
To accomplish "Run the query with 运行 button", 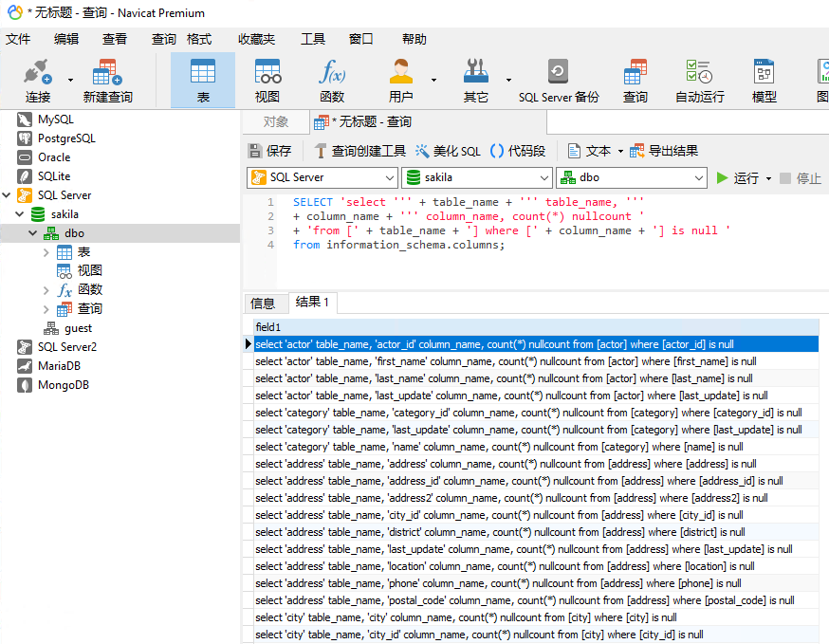I will click(738, 178).
